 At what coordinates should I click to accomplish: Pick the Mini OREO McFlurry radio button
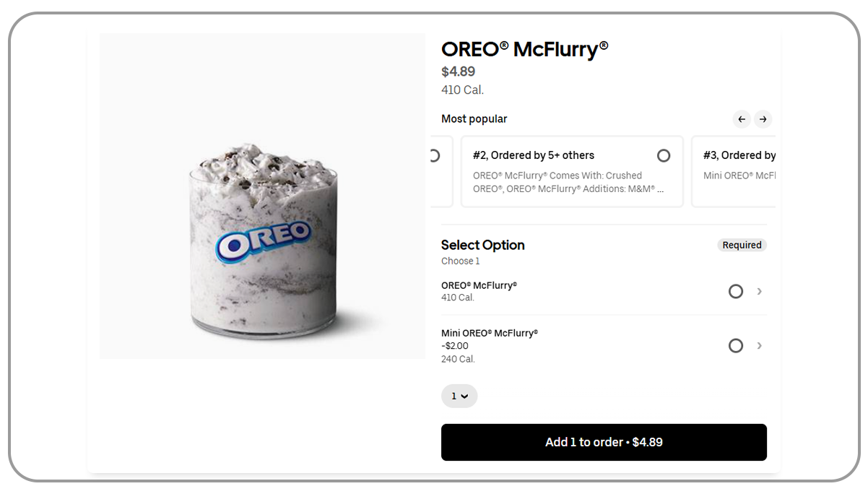tap(735, 346)
